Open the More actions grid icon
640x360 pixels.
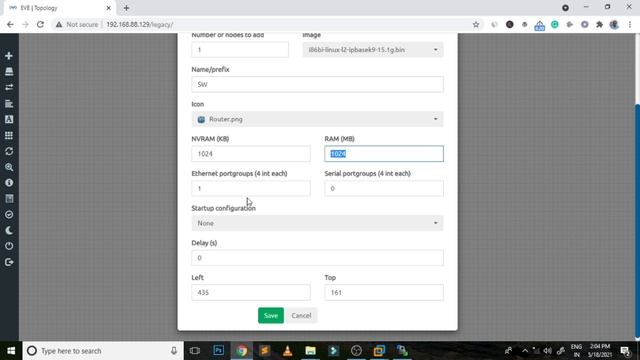pyautogui.click(x=9, y=135)
